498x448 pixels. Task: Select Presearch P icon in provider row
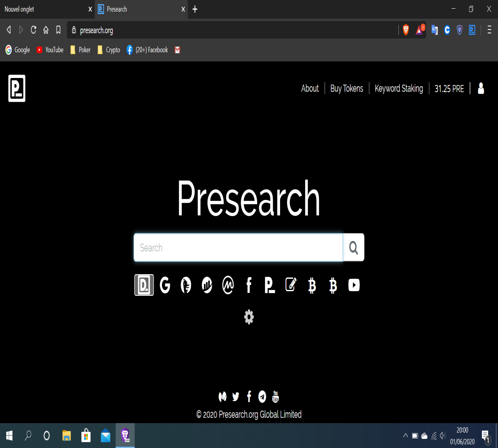(270, 285)
